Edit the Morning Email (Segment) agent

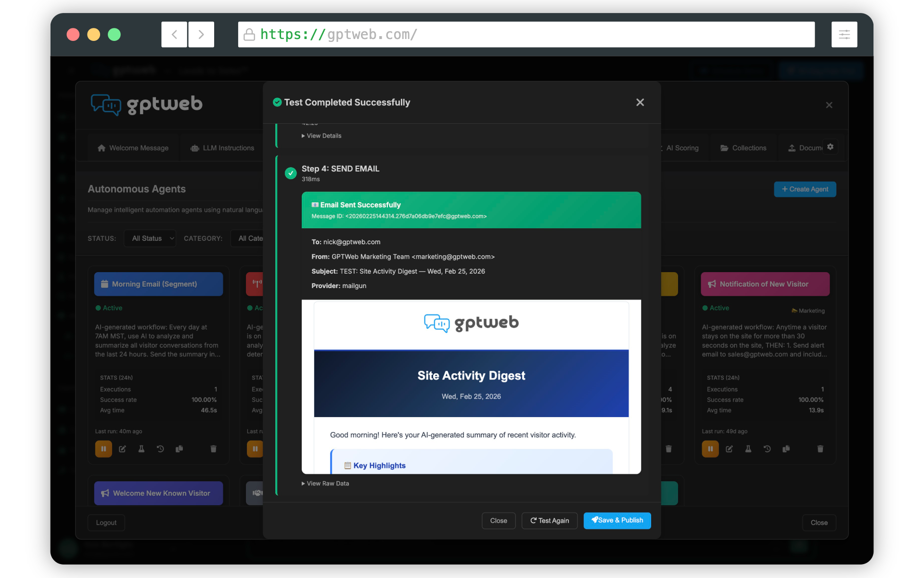[x=123, y=449]
